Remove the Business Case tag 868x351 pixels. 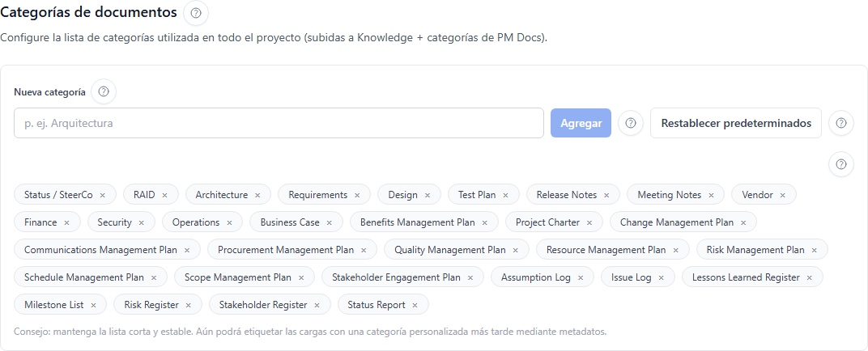(x=330, y=222)
